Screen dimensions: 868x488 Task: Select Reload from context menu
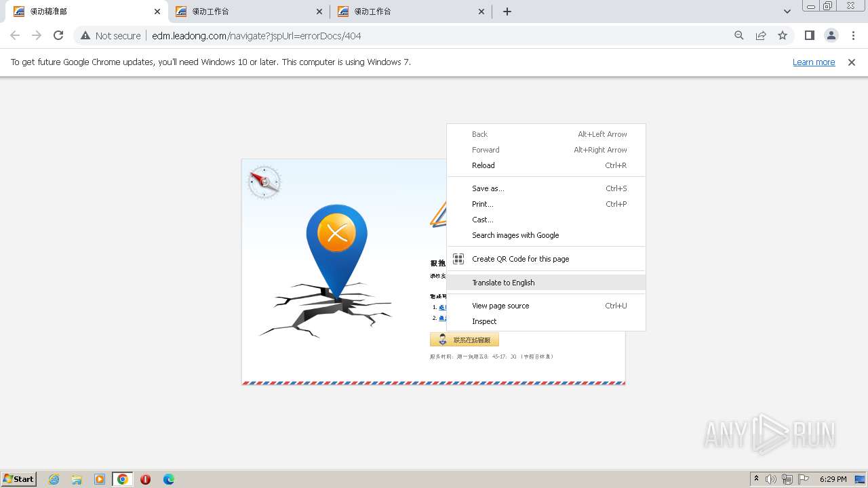coord(546,165)
